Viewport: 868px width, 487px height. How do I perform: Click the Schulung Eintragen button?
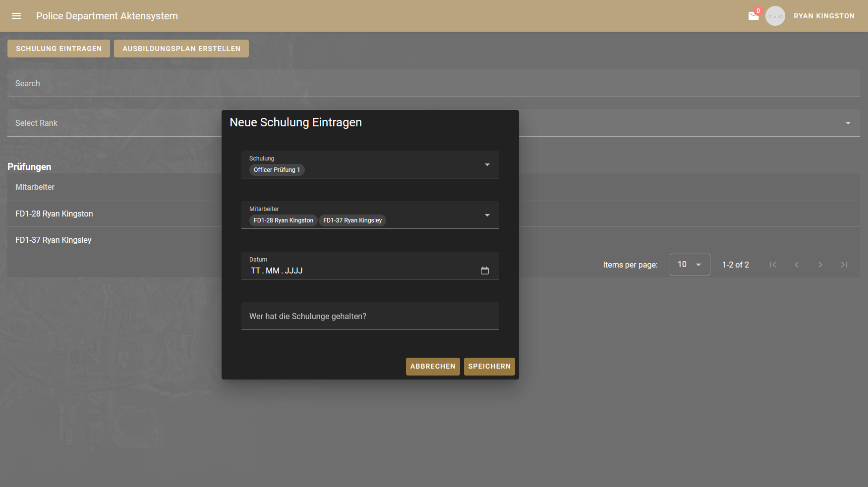pos(58,49)
